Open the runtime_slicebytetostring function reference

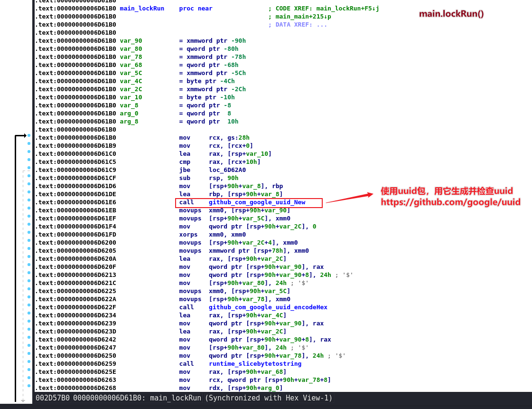(255, 364)
